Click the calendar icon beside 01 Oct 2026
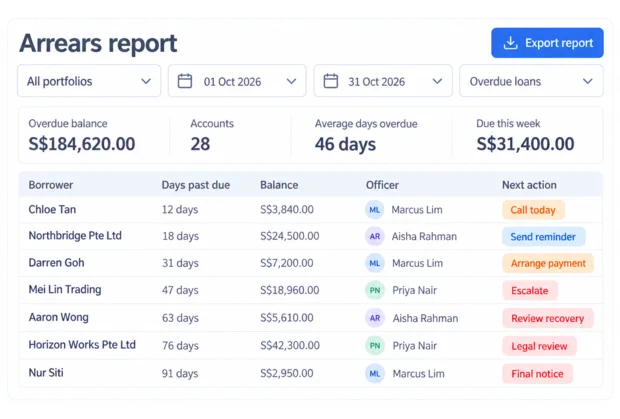This screenshot has width=620, height=419. point(185,81)
